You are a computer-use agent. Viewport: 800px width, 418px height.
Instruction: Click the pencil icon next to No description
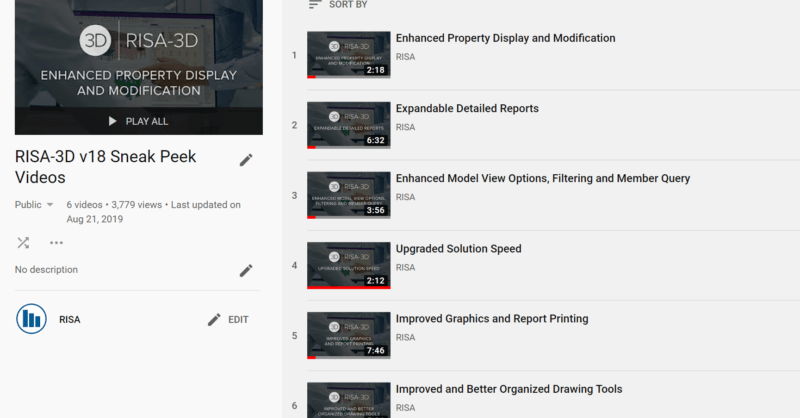[246, 270]
